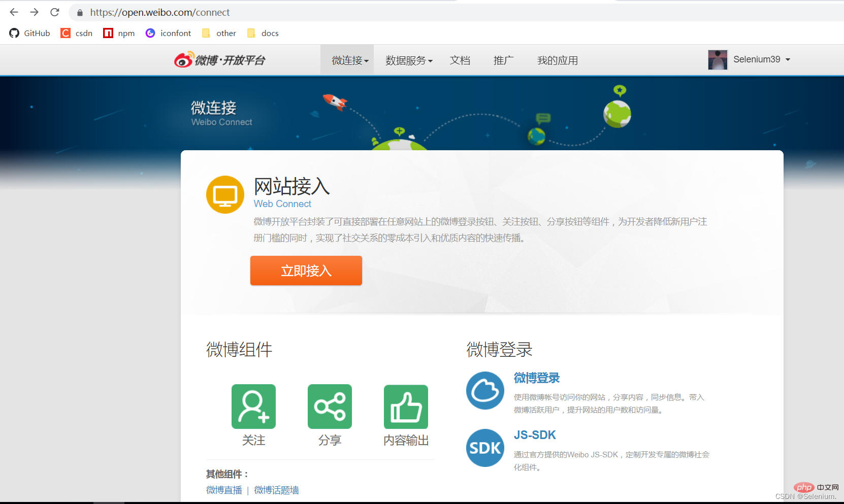Switch to the 文档 menu item
The width and height of the screenshot is (844, 504).
(x=460, y=60)
